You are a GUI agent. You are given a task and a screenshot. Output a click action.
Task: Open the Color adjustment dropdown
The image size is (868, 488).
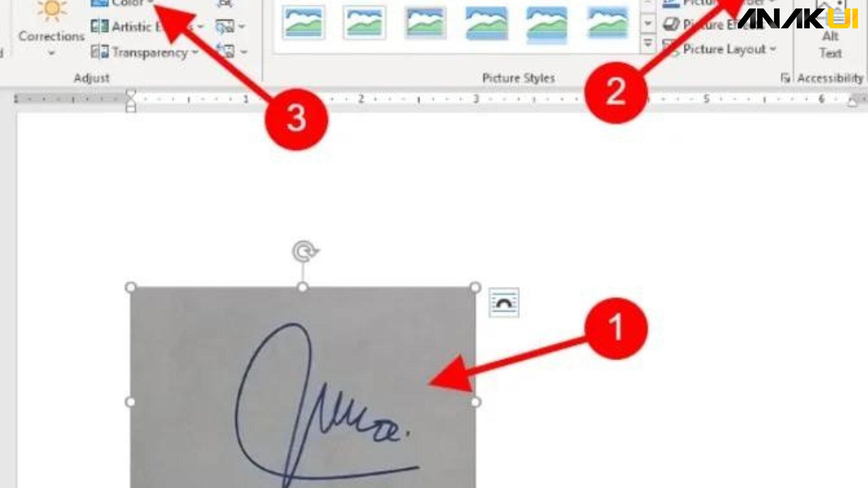(125, 4)
